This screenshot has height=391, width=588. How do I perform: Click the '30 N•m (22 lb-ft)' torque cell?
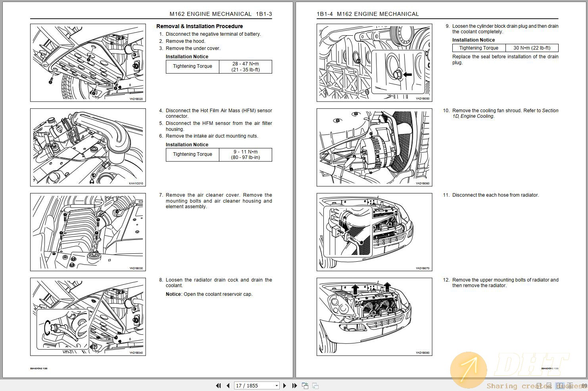coord(532,48)
